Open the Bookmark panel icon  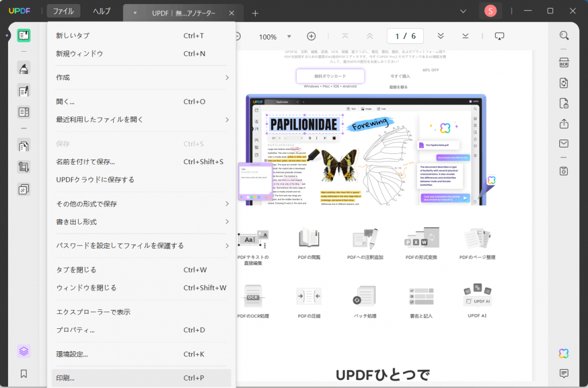click(24, 374)
